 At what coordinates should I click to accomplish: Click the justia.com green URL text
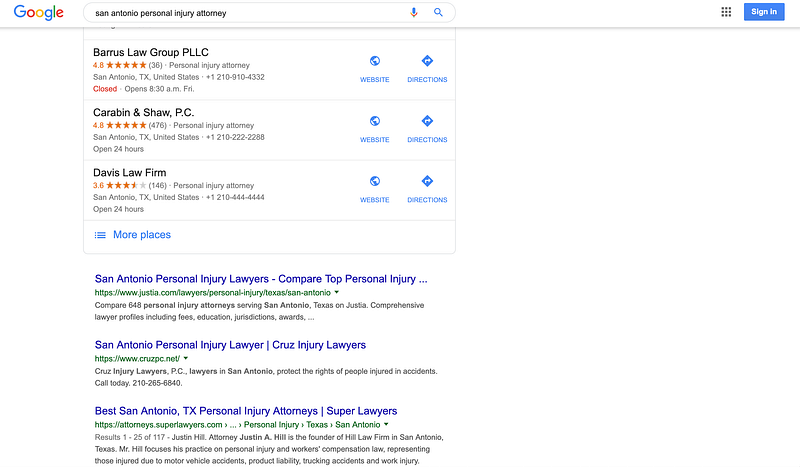click(213, 293)
